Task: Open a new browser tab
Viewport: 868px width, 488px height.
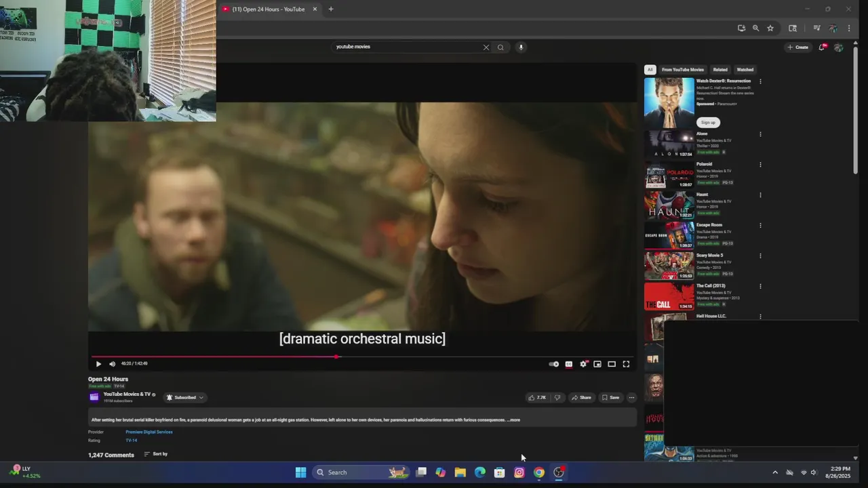Action: point(331,9)
